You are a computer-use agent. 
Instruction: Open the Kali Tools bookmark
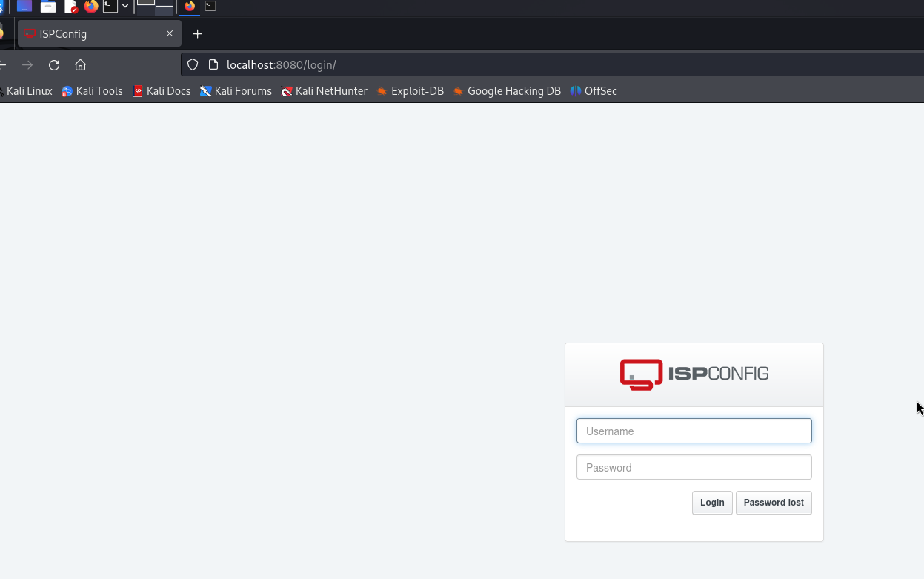92,91
